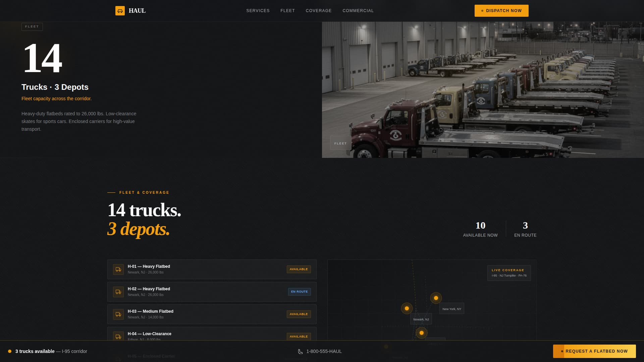Click the Available badge on H-04
The width and height of the screenshot is (644, 362).
[x=299, y=337]
